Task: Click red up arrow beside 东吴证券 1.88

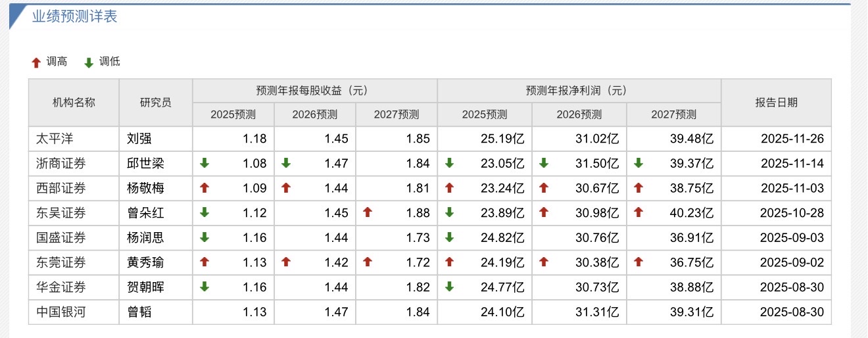Action: (x=368, y=212)
